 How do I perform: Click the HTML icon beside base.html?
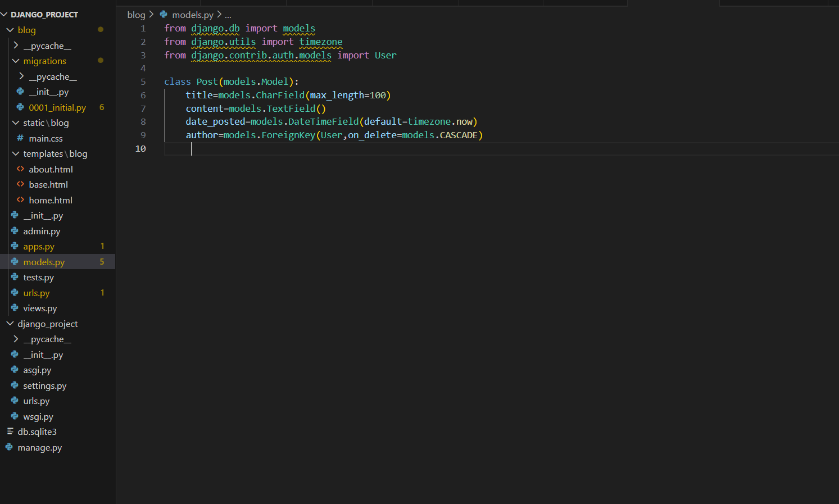point(20,184)
